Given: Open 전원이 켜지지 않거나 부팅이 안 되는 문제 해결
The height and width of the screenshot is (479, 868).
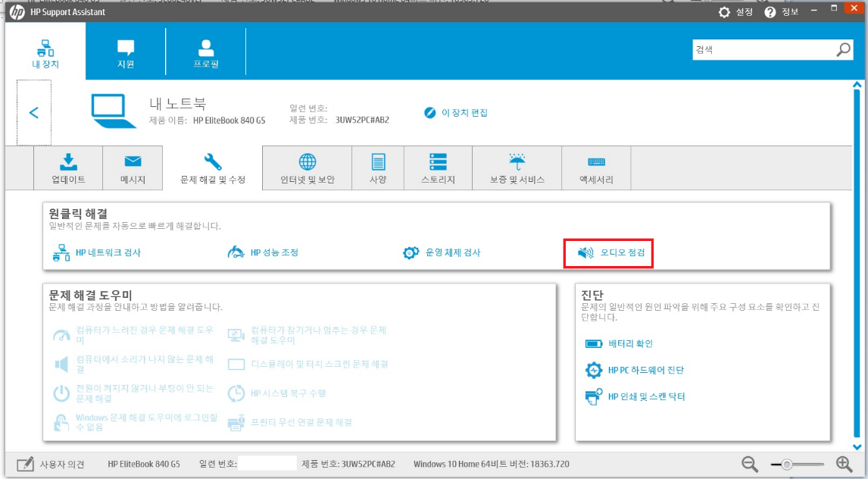Looking at the screenshot, I should pyautogui.click(x=145, y=393).
